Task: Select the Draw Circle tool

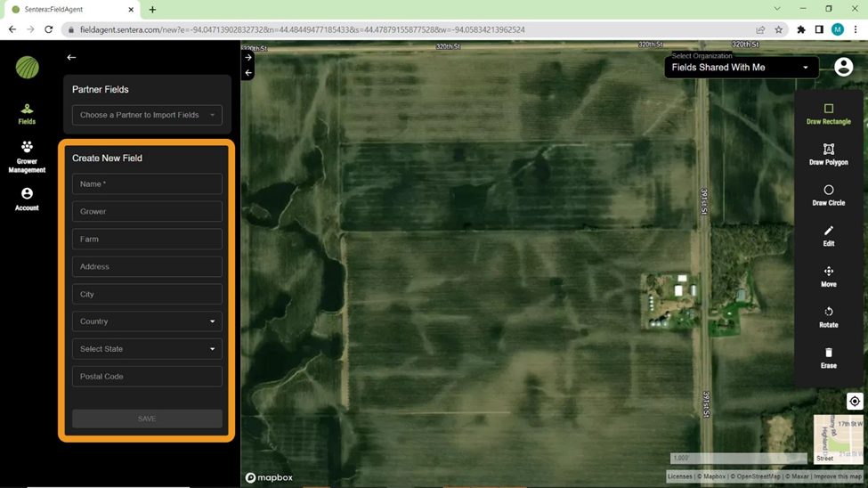Action: coord(828,195)
